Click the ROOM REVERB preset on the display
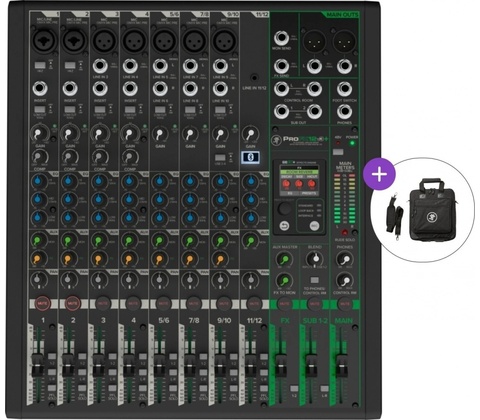 click(298, 172)
